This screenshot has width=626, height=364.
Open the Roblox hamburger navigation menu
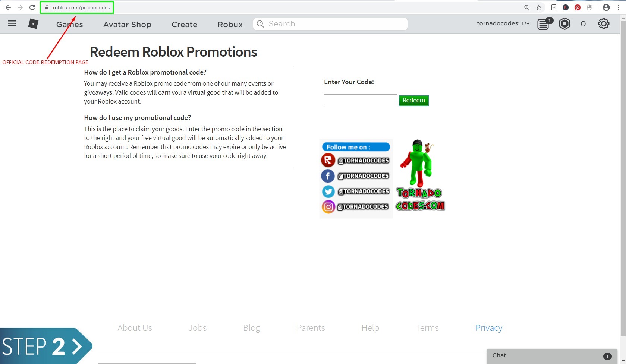pyautogui.click(x=12, y=23)
